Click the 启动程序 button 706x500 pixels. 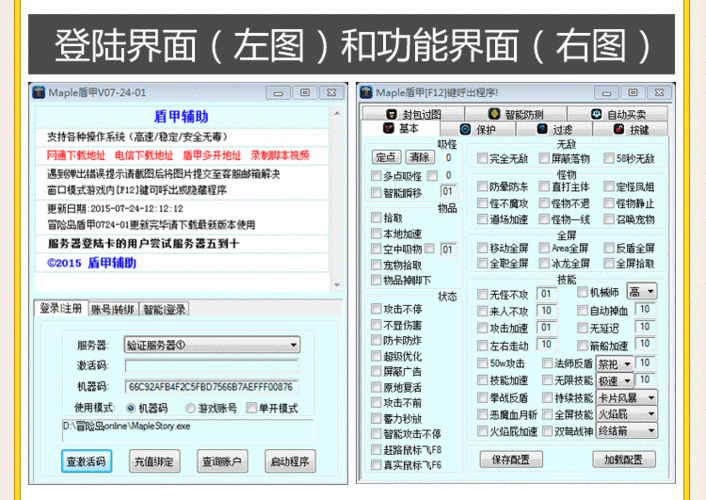[290, 461]
